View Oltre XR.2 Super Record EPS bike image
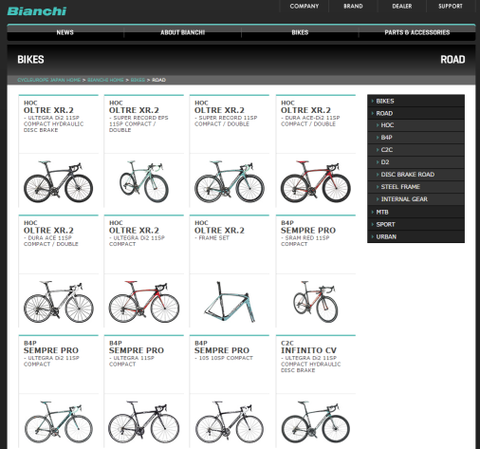480x449 pixels. tap(144, 182)
